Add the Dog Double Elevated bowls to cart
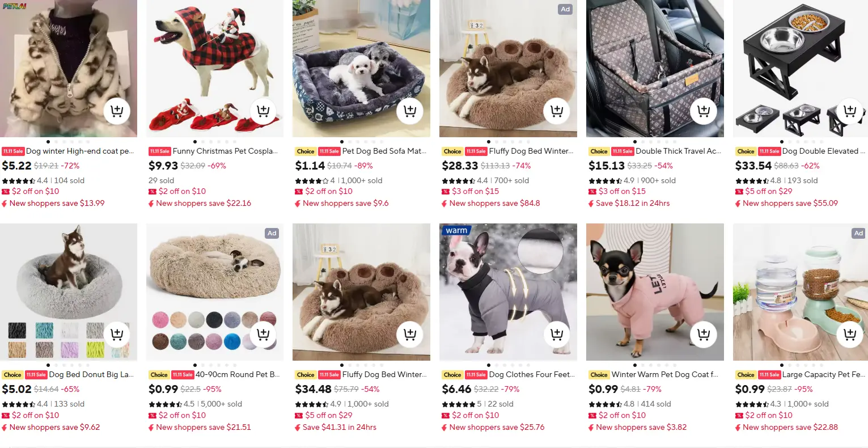Screen dimensions: 868x448 pos(849,111)
